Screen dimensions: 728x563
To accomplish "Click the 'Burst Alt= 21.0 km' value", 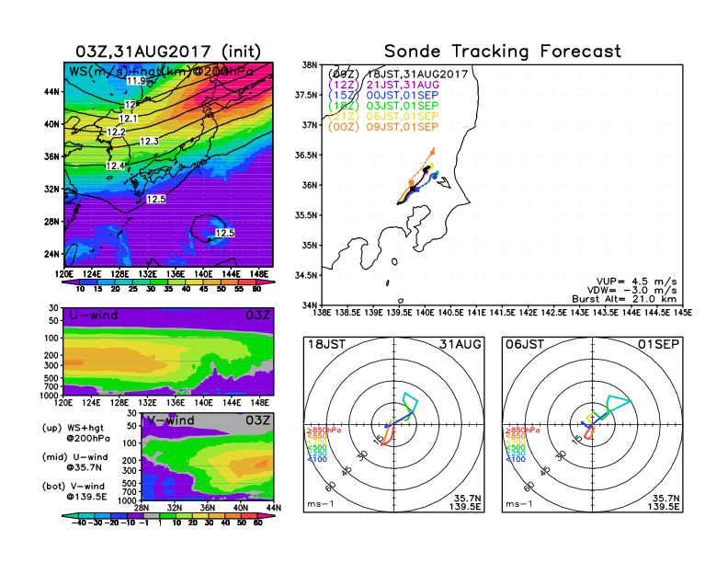I will [624, 299].
